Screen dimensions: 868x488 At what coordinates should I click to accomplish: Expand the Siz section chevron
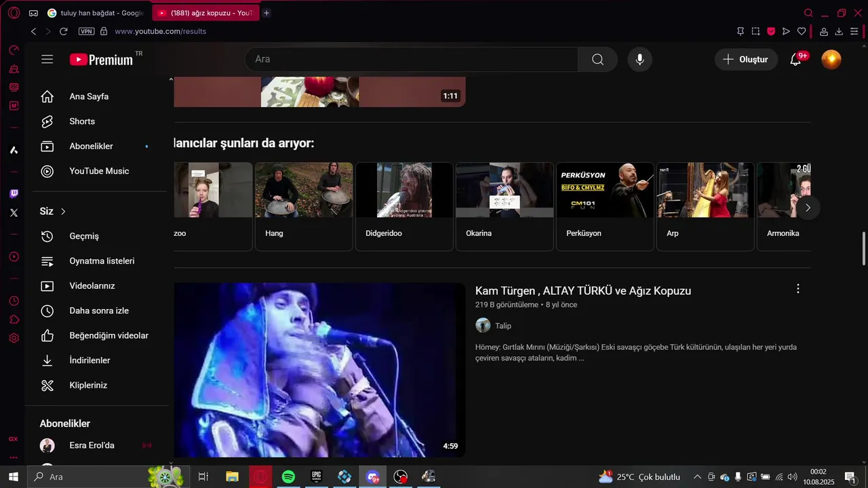63,211
